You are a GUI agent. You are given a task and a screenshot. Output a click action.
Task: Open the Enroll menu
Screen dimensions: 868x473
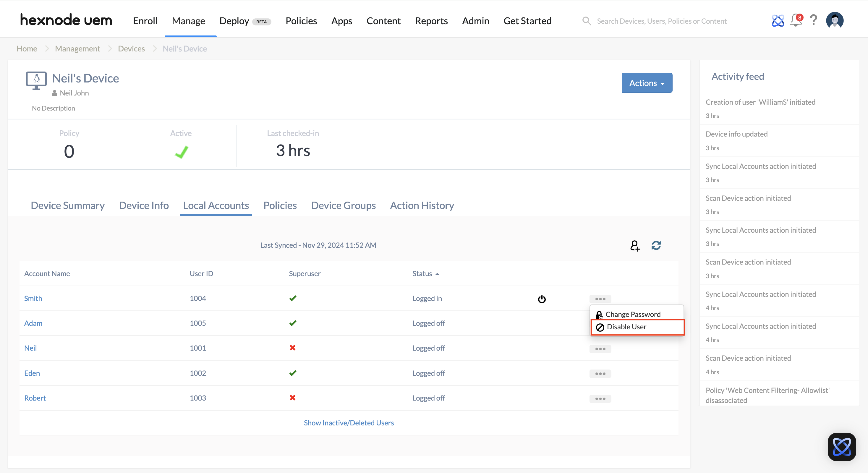145,21
